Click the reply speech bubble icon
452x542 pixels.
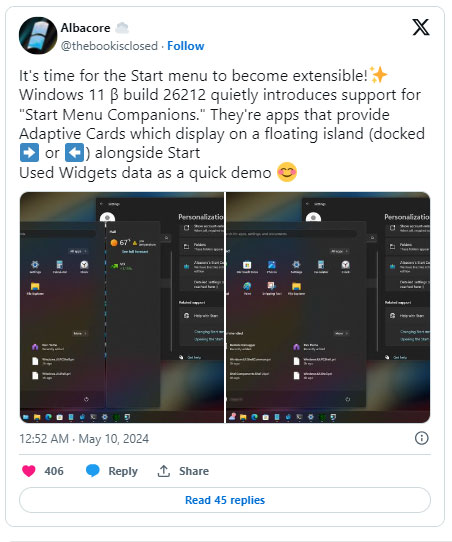coord(93,471)
